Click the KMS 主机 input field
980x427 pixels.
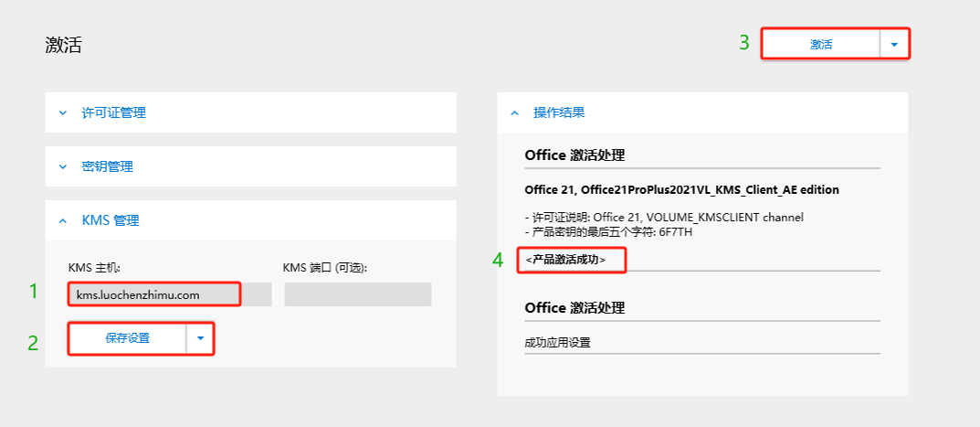169,294
